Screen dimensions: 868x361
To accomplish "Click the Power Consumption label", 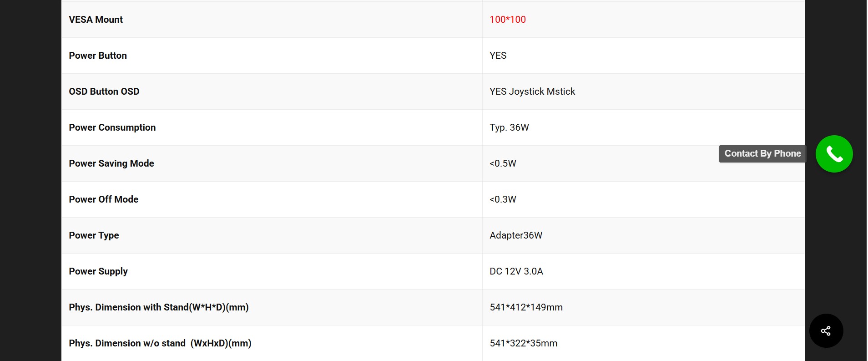I will pyautogui.click(x=112, y=127).
